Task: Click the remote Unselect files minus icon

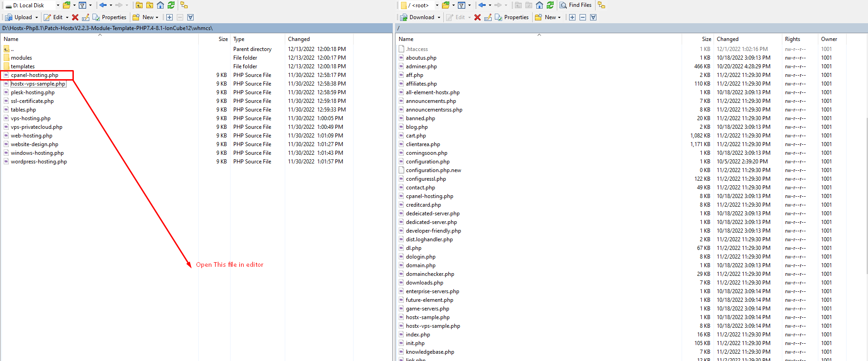Action: (x=583, y=17)
